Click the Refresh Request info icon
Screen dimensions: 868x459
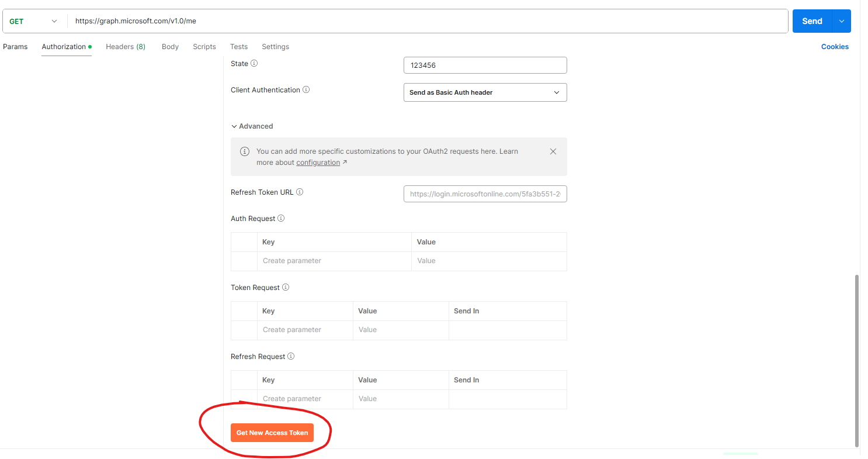pos(291,356)
